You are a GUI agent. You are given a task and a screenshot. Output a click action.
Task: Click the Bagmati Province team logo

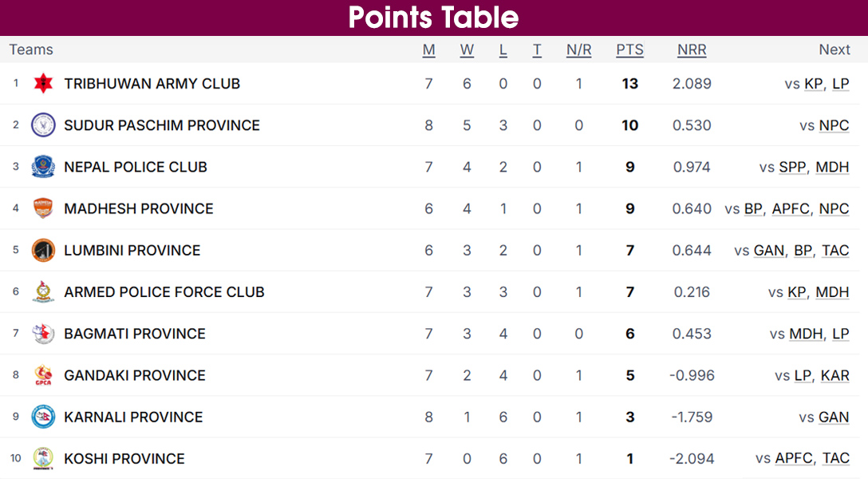(43, 334)
